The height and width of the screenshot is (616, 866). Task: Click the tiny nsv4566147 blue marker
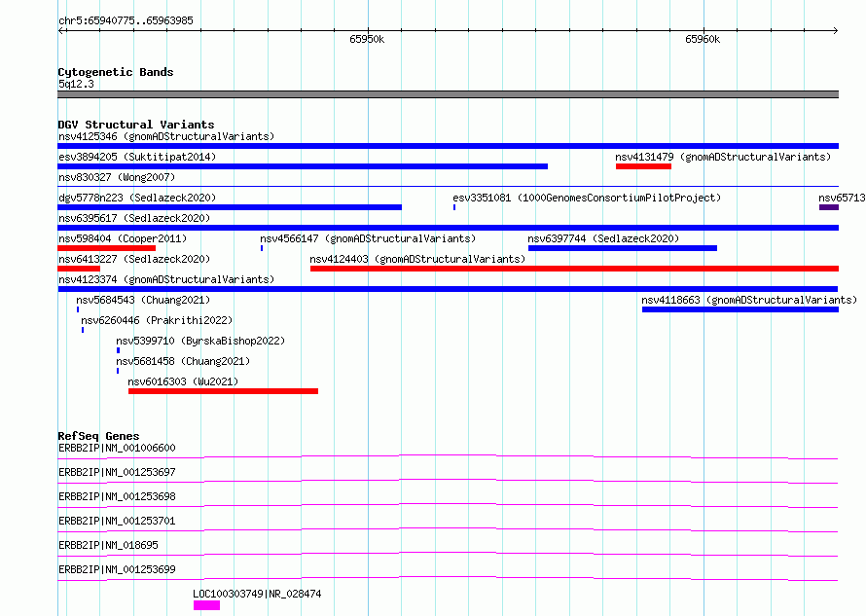[262, 248]
